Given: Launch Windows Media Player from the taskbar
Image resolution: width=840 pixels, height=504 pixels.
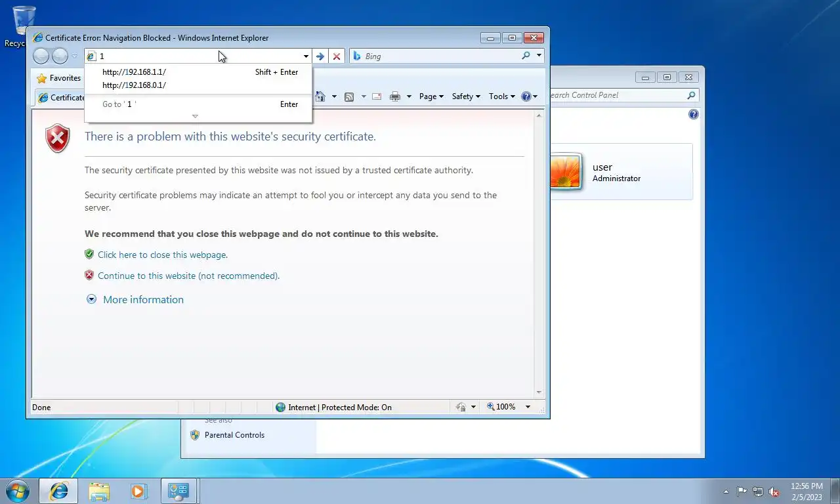Looking at the screenshot, I should (x=138, y=491).
